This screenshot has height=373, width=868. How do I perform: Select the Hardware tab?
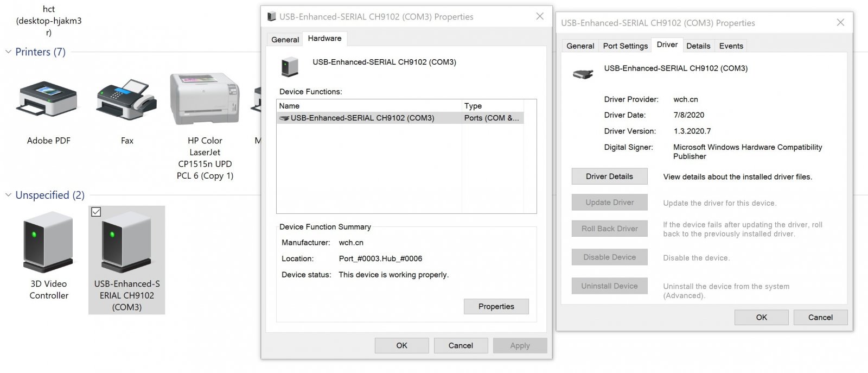(324, 39)
